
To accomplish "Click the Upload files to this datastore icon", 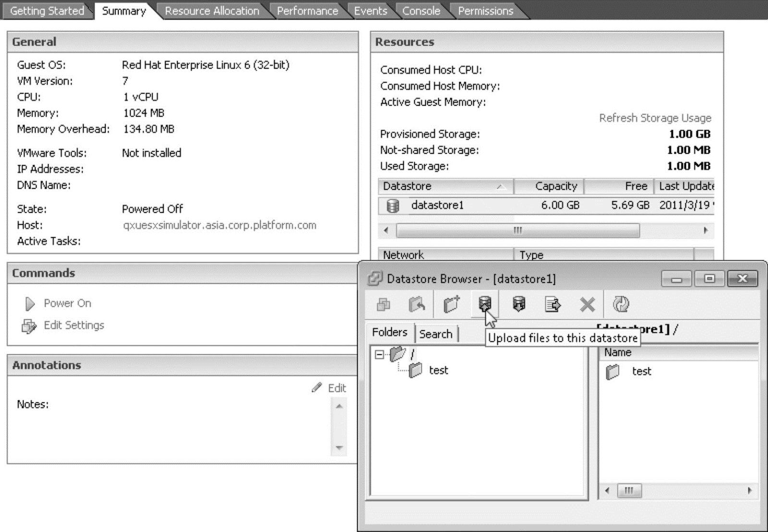I will pyautogui.click(x=485, y=304).
